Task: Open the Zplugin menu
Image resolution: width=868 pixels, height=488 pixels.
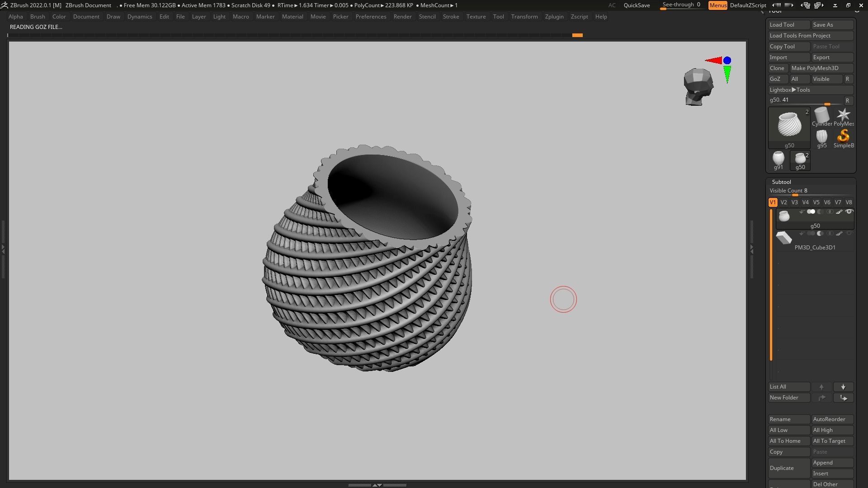Action: (x=554, y=17)
